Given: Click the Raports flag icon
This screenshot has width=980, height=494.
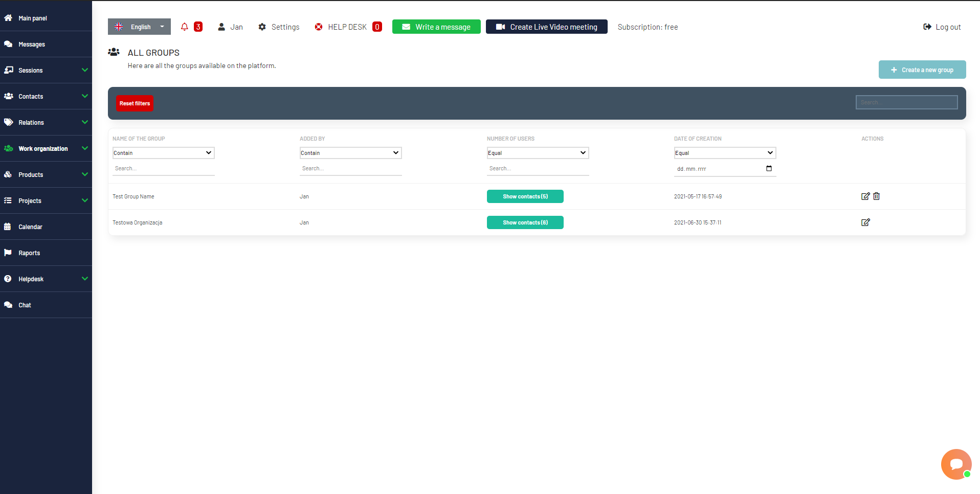Looking at the screenshot, I should [8, 252].
